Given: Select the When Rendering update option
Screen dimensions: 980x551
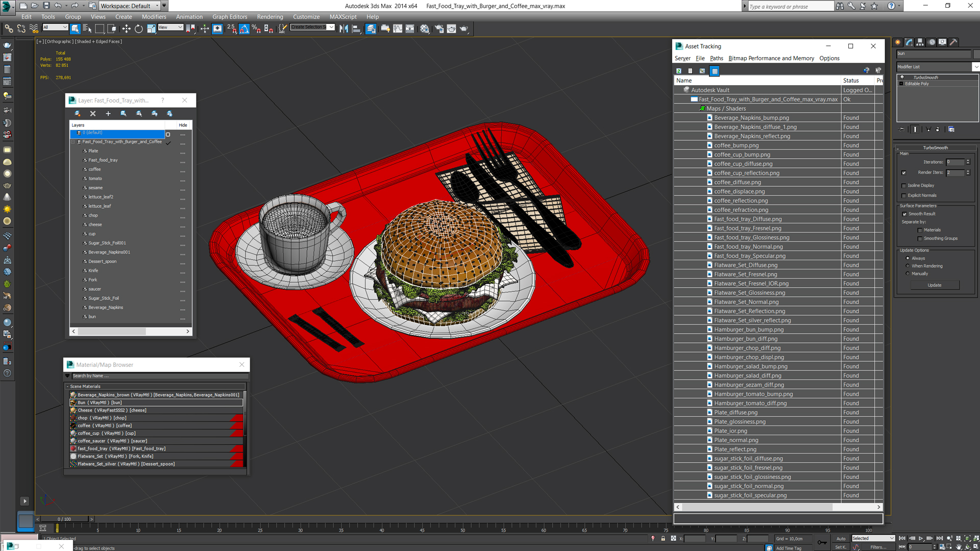Looking at the screenshot, I should (x=908, y=266).
